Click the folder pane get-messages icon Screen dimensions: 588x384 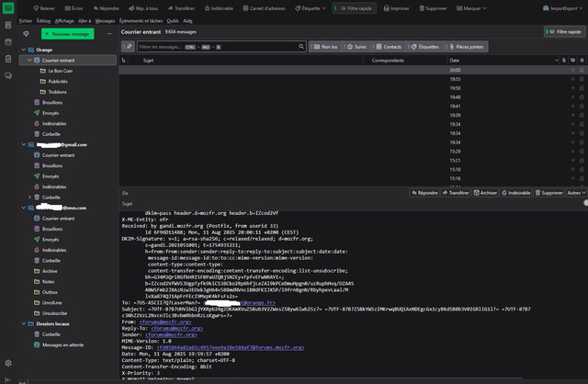pos(26,34)
